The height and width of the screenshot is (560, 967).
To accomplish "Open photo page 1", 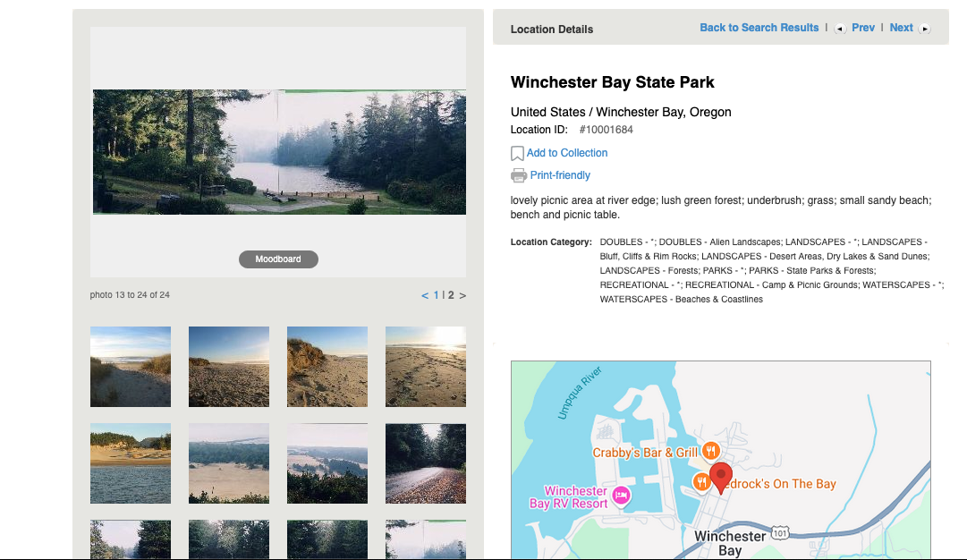I will [x=437, y=295].
